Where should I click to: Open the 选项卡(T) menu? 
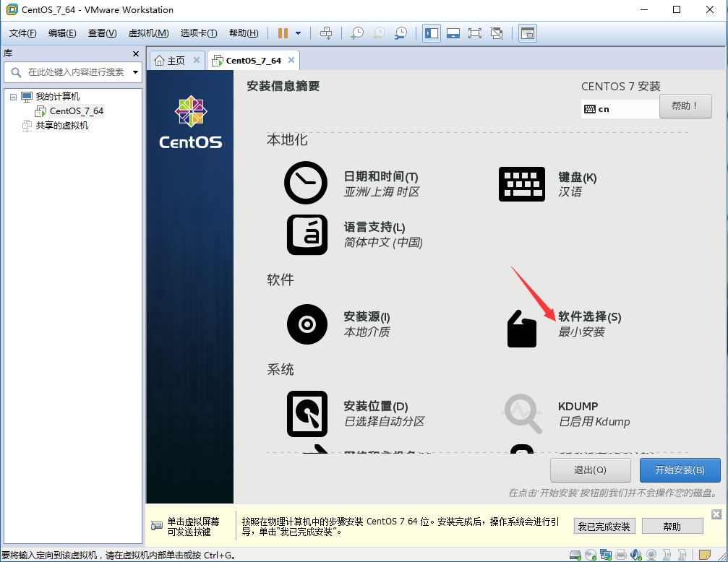199,33
